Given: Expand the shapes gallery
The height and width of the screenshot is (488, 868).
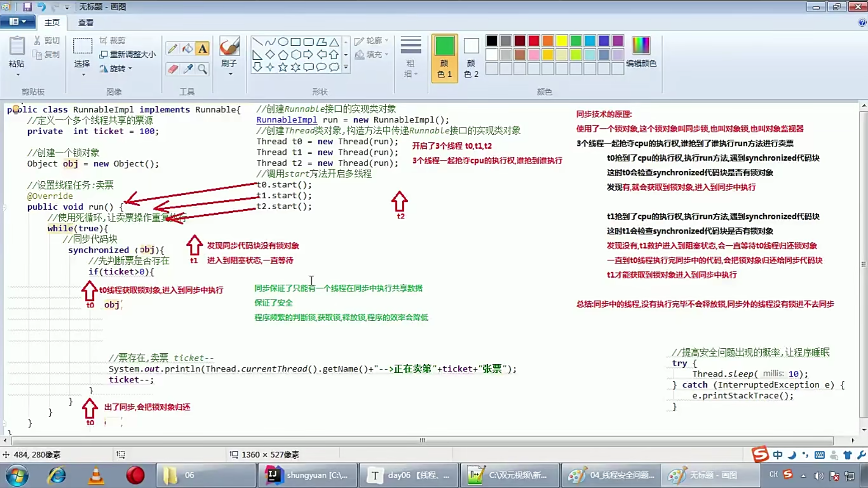Looking at the screenshot, I should point(346,67).
